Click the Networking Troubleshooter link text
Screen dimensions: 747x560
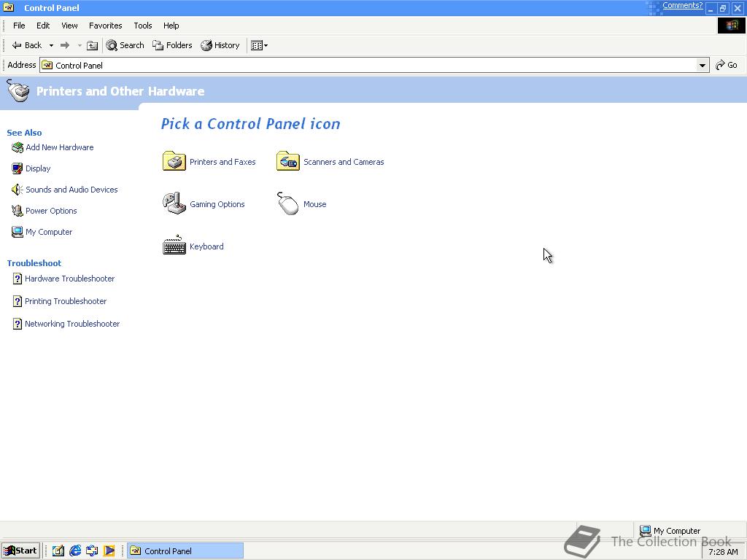[x=72, y=324]
